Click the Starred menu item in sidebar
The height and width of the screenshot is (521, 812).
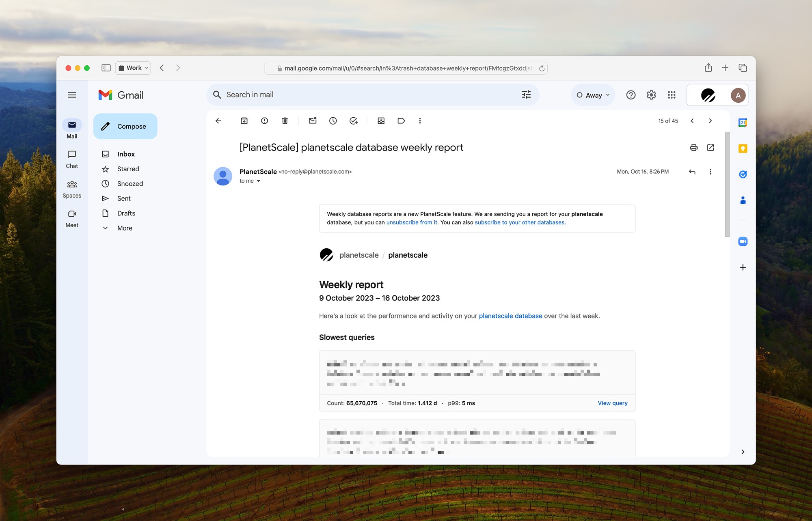point(128,168)
